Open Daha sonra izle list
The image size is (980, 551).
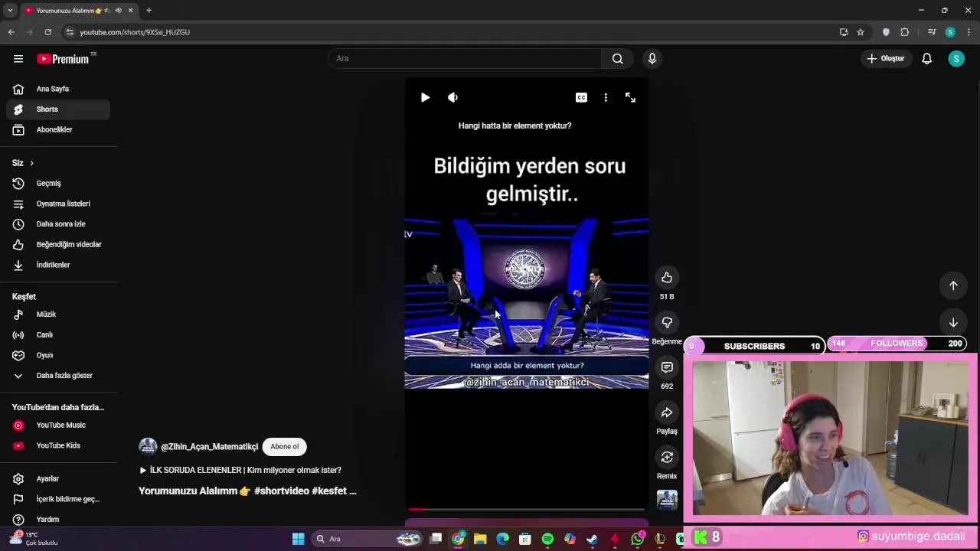click(x=58, y=224)
